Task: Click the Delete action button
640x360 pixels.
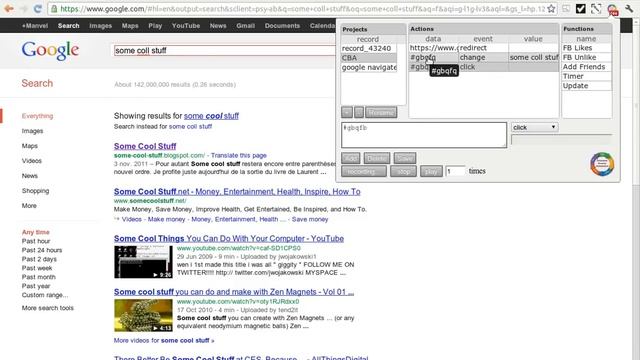Action: click(377, 158)
